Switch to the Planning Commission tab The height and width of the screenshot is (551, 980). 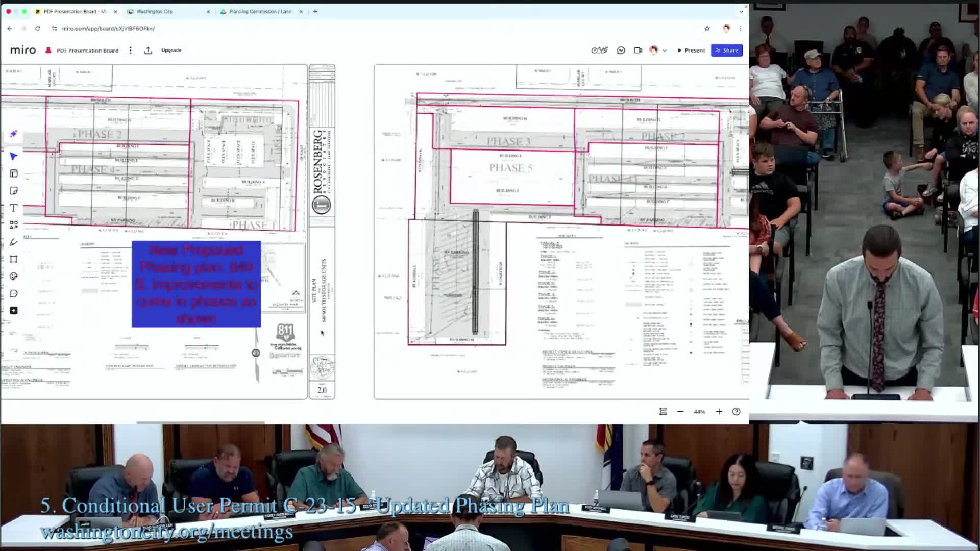pos(258,11)
